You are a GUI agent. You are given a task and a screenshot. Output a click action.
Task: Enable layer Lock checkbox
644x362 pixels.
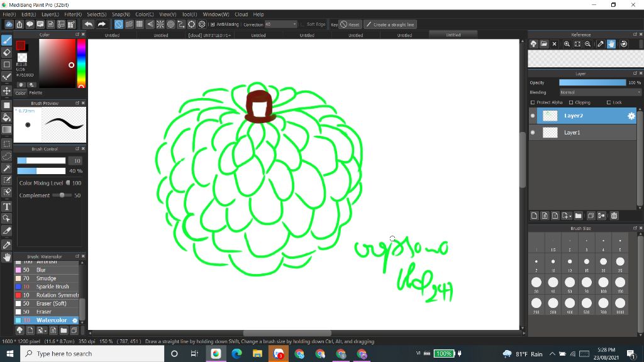pos(609,102)
